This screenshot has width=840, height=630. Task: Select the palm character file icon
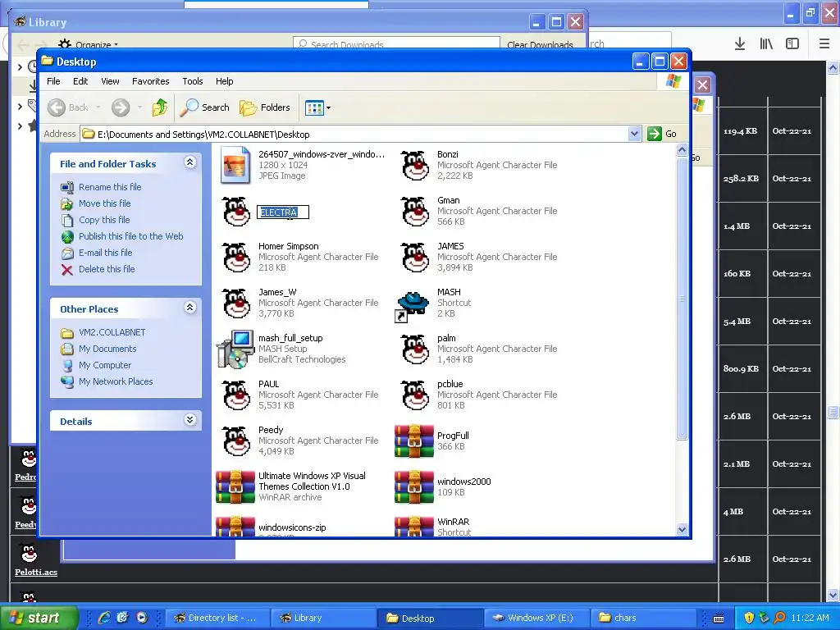coord(414,349)
